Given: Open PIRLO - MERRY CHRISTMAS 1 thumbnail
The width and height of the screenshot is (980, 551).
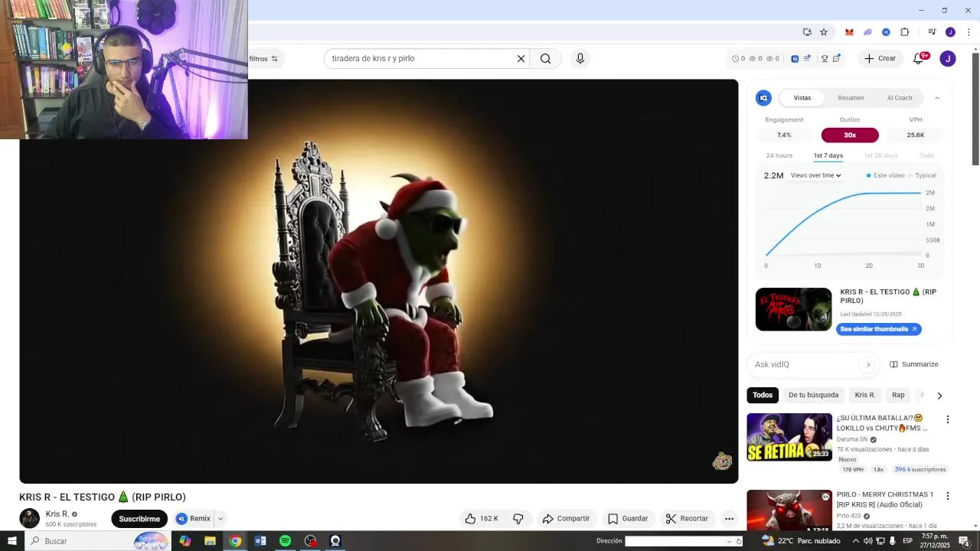Looking at the screenshot, I should (789, 510).
